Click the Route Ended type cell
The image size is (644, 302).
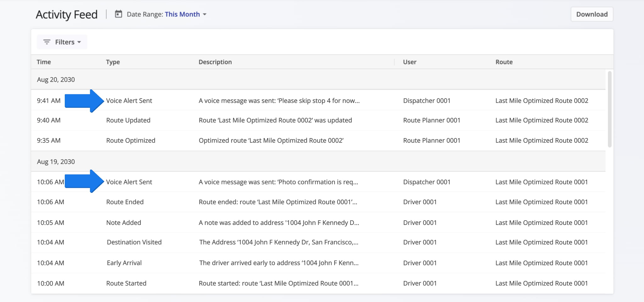(125, 202)
